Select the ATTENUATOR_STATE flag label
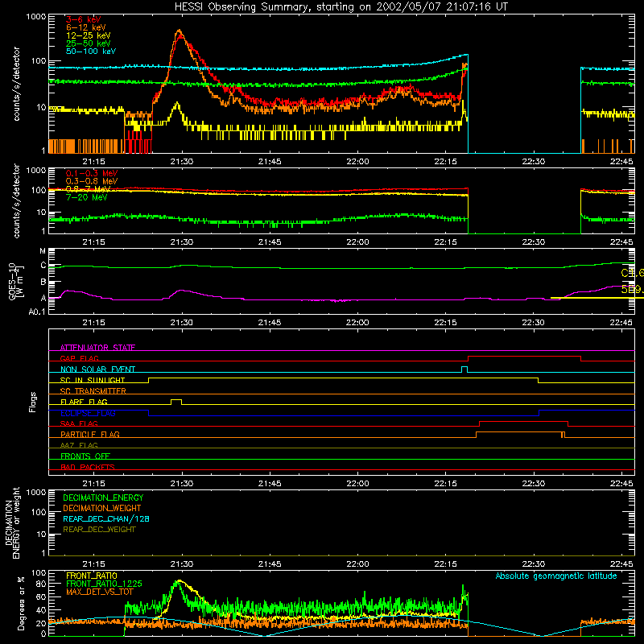644x644 pixels. 97,348
